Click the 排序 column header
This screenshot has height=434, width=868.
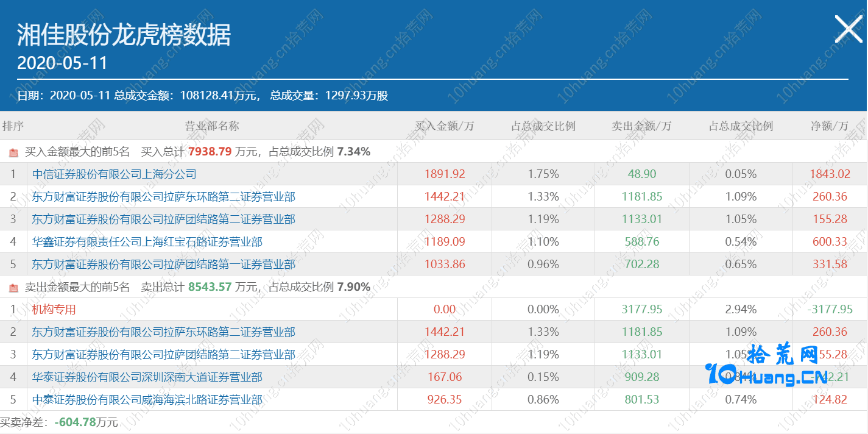(13, 126)
